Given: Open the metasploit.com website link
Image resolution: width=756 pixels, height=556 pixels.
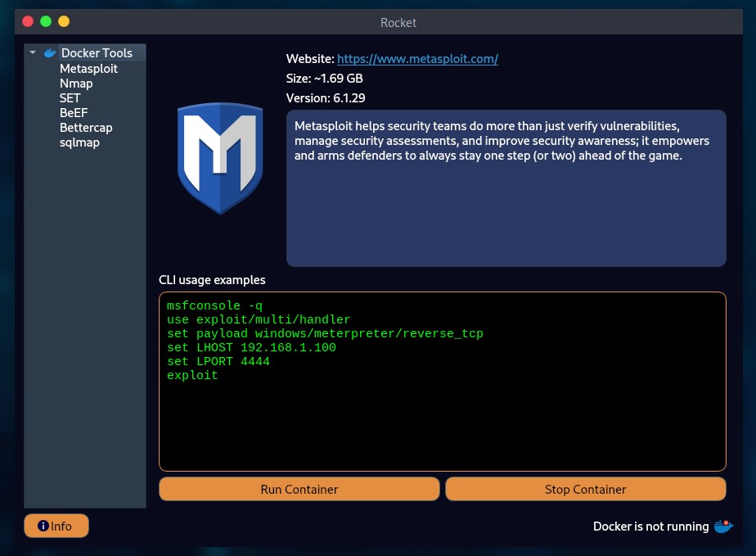Looking at the screenshot, I should [417, 59].
